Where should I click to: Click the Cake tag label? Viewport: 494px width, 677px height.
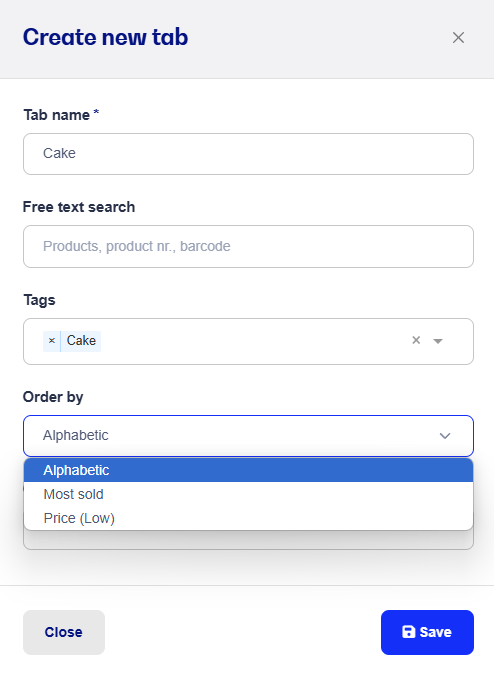(81, 341)
